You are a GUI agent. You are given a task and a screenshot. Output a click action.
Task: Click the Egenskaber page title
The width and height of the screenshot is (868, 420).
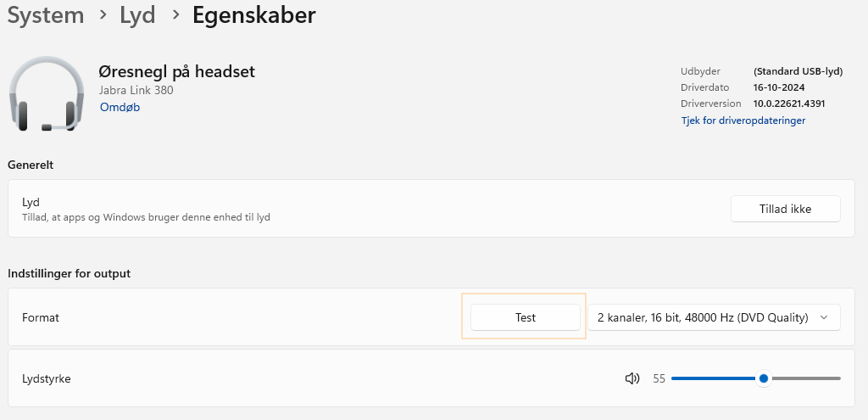tap(254, 15)
